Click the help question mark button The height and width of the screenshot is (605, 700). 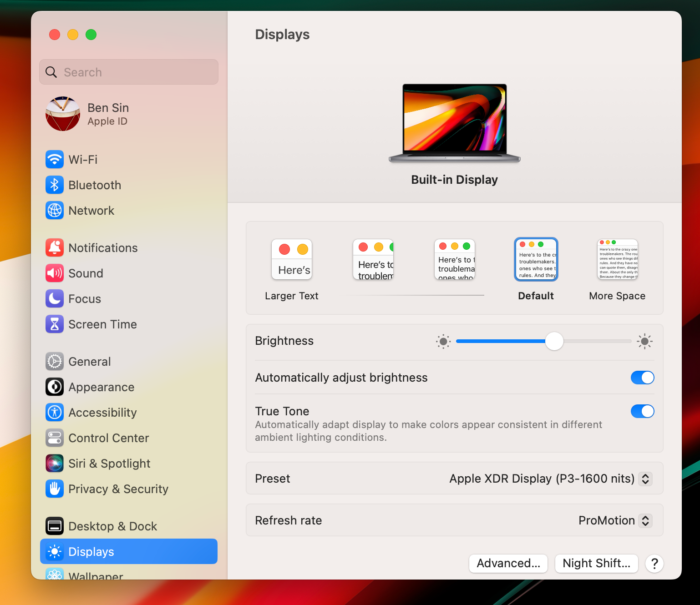point(654,564)
